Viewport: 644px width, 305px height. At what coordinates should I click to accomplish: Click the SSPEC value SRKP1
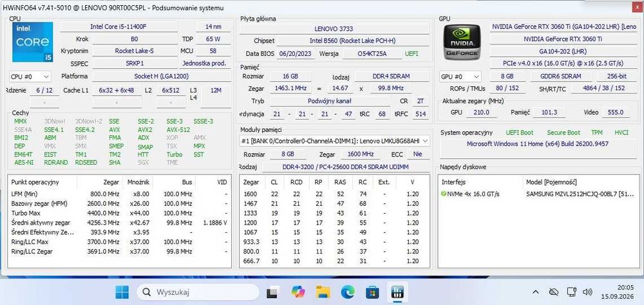pos(135,64)
